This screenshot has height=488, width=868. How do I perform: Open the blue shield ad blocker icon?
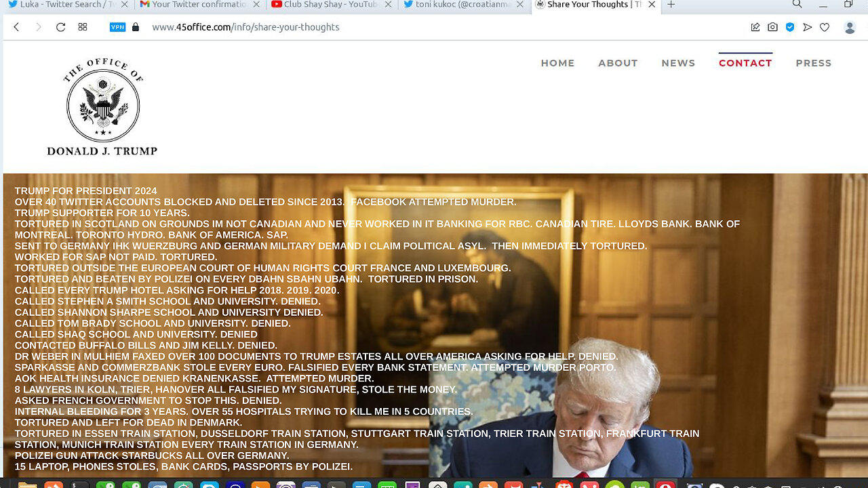[790, 27]
